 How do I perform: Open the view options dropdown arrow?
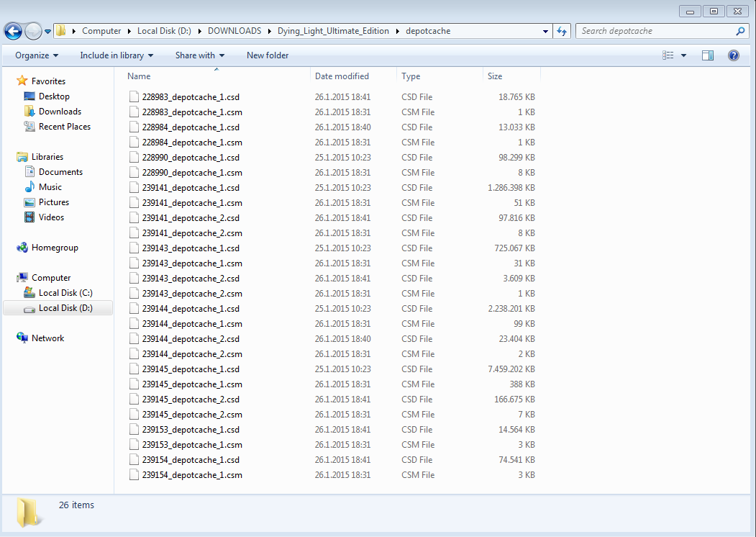683,55
